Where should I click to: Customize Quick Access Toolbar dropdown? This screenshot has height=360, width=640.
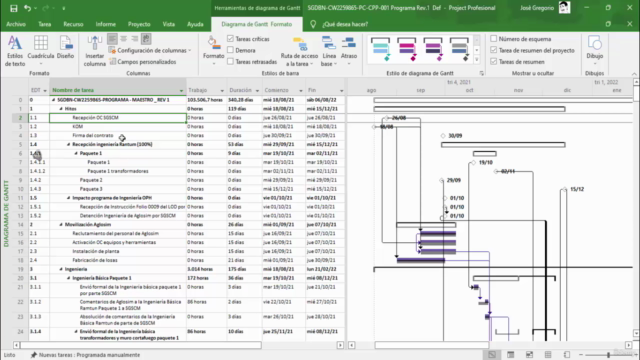(x=64, y=8)
